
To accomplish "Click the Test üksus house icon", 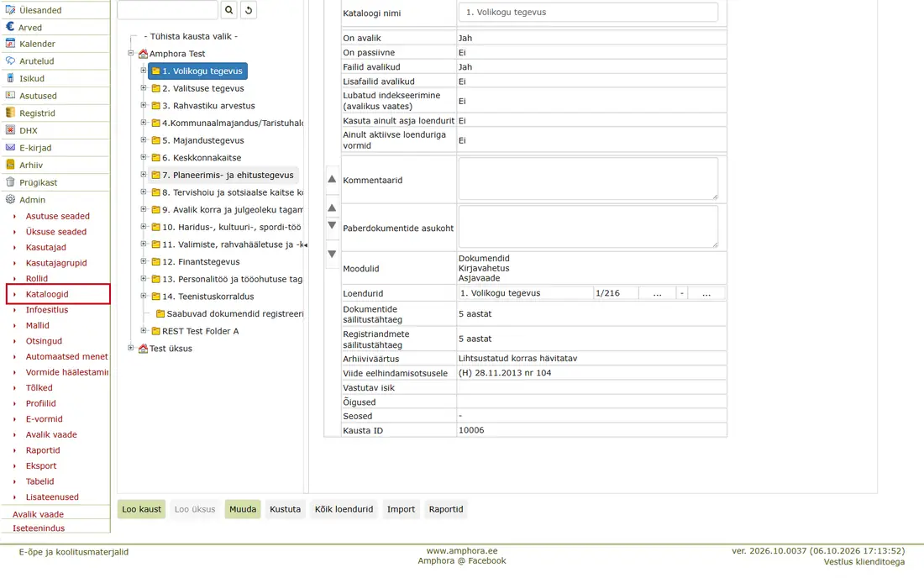I will [143, 348].
